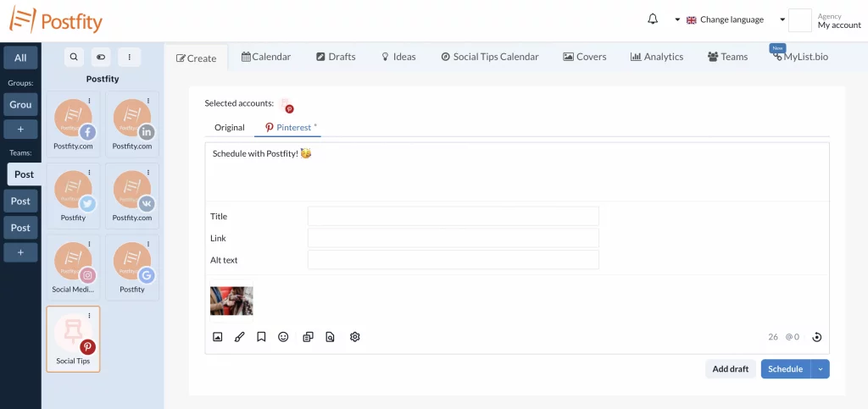Open options menu on the VK Postfity.com card
Viewport: 868px width, 409px height.
147,173
